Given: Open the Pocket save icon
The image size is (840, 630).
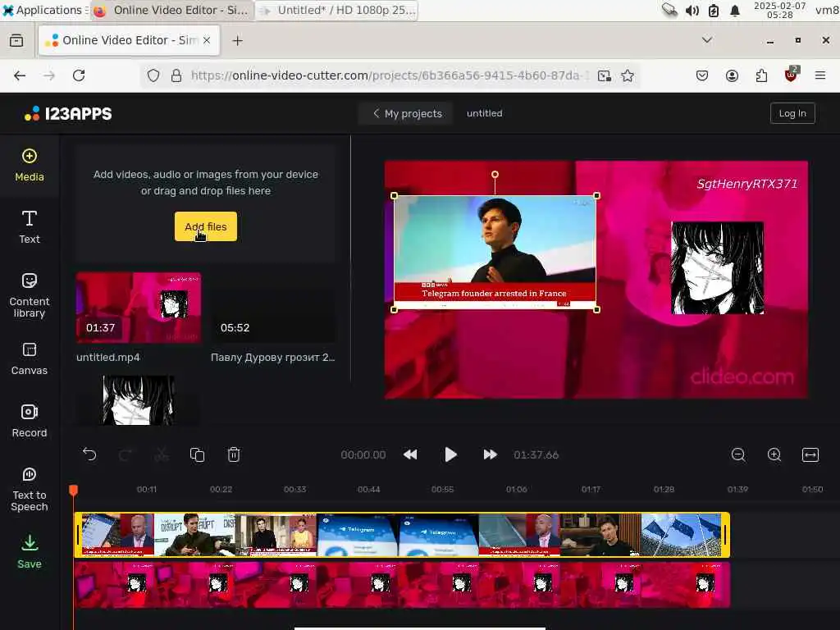Looking at the screenshot, I should [x=702, y=75].
